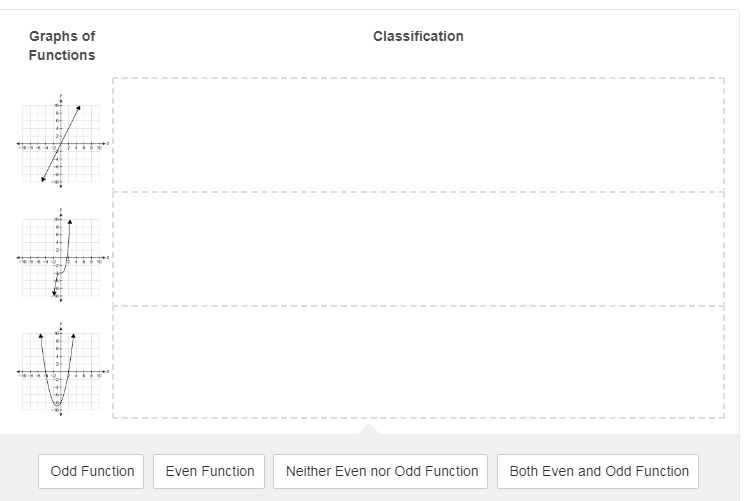755x501 pixels.
Task: Click the classification box beside the parabola graph
Action: click(418, 362)
